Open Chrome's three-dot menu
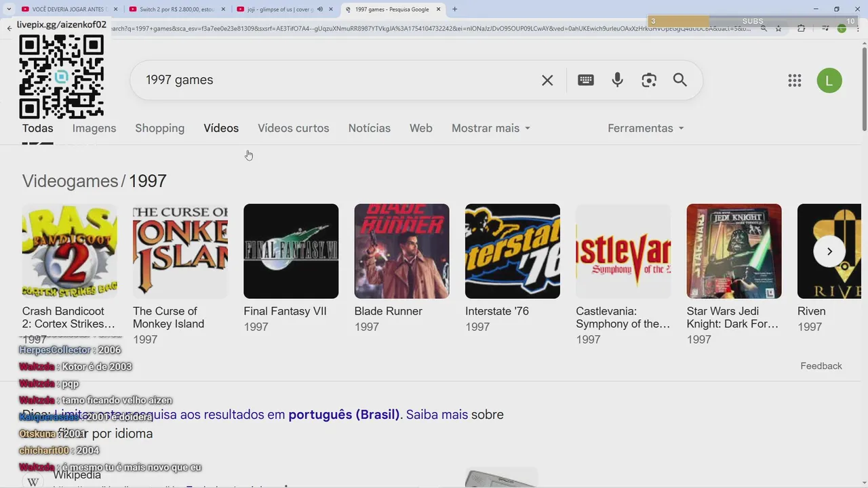The width and height of the screenshot is (868, 488). (x=858, y=28)
